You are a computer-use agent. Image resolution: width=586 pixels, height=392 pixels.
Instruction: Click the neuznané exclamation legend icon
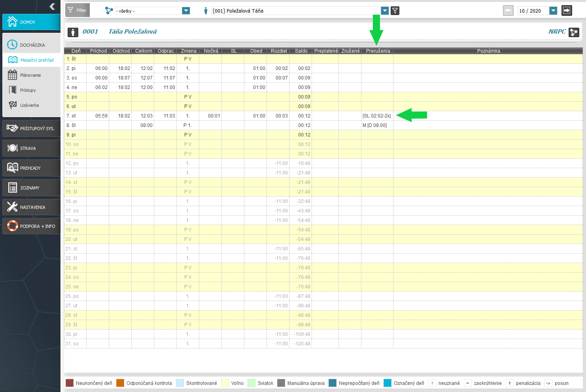[432, 383]
